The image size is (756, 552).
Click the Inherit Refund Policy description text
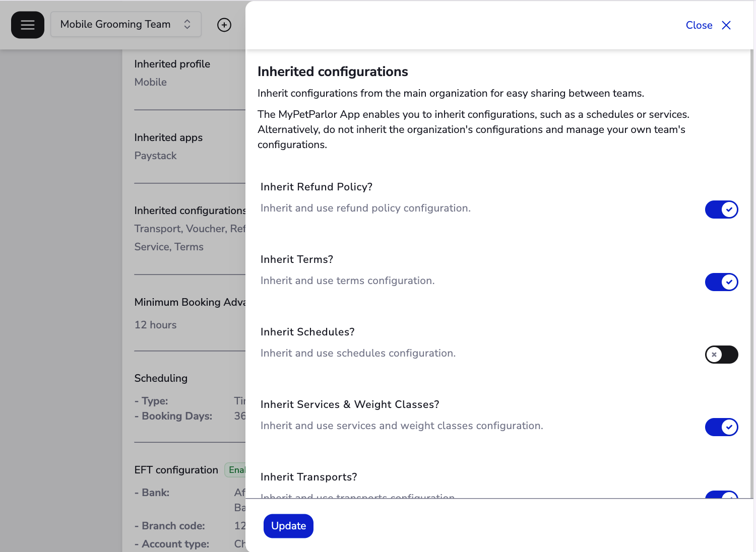[x=365, y=208]
